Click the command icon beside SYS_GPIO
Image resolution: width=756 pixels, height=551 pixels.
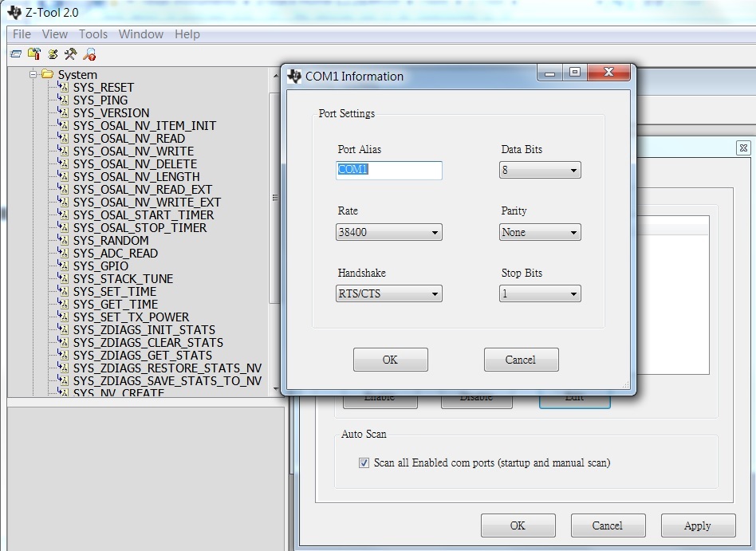click(x=64, y=266)
